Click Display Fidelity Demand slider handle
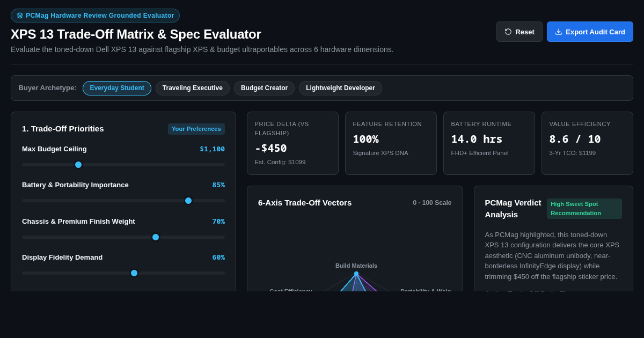The height and width of the screenshot is (338, 644). (134, 273)
